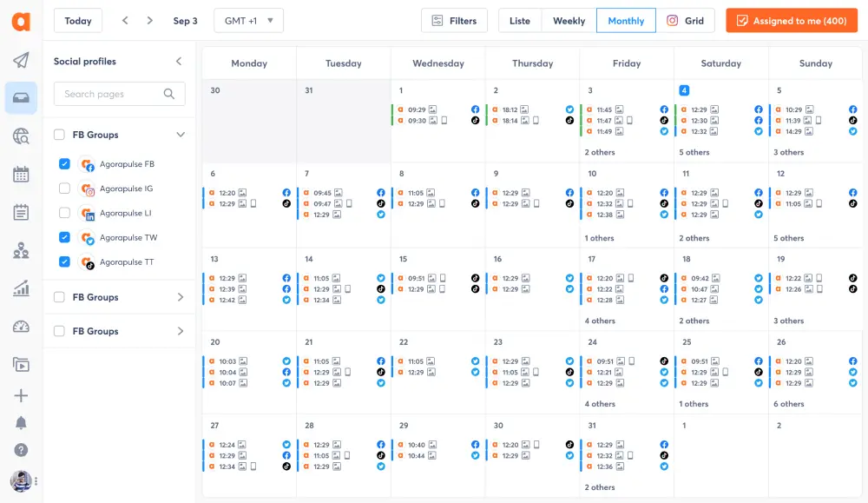Check the Agorapulse IG profile
The image size is (868, 503).
tap(64, 189)
